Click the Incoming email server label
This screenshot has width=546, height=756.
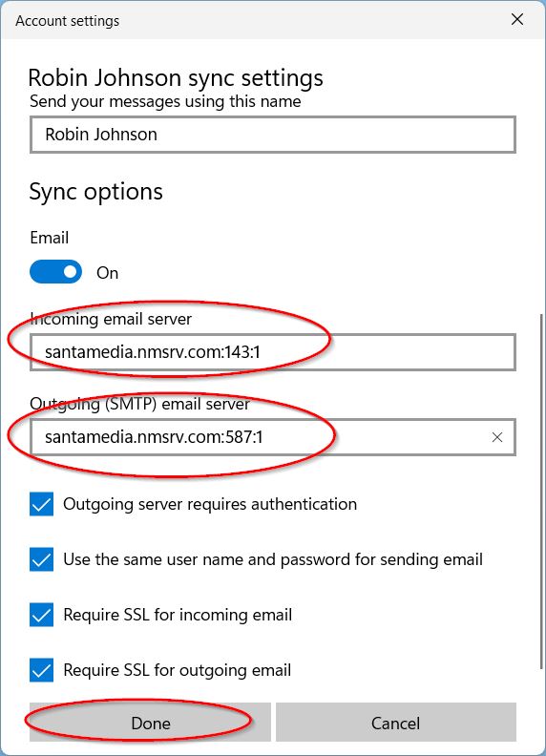(111, 319)
